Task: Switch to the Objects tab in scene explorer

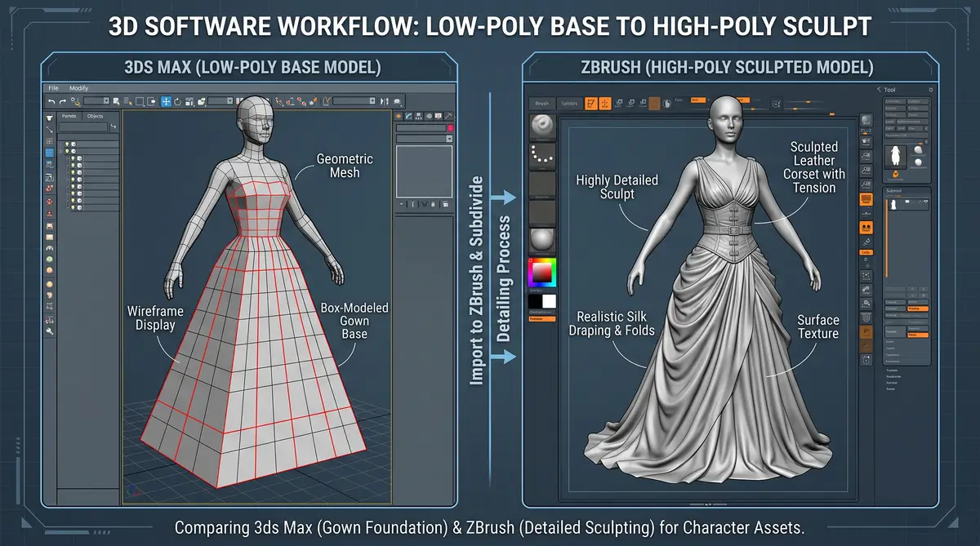Action: point(95,116)
